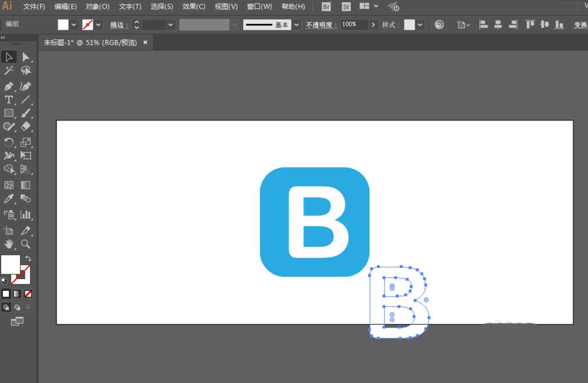Image resolution: width=588 pixels, height=383 pixels.
Task: Select the Type tool
Action: click(x=9, y=100)
